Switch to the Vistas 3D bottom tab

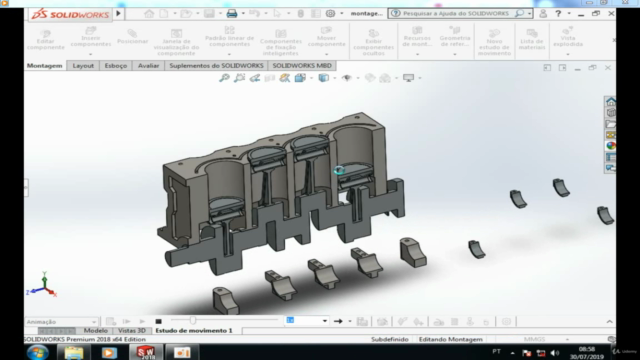131,331
